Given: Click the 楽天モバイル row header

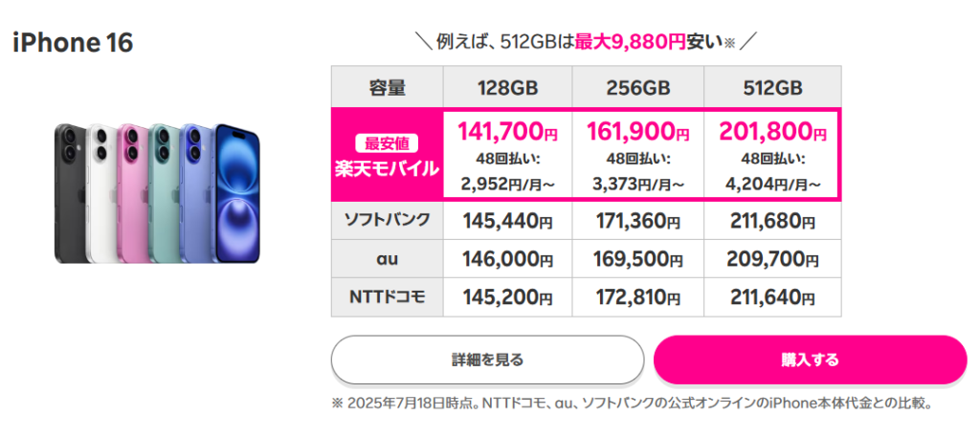Looking at the screenshot, I should [387, 155].
